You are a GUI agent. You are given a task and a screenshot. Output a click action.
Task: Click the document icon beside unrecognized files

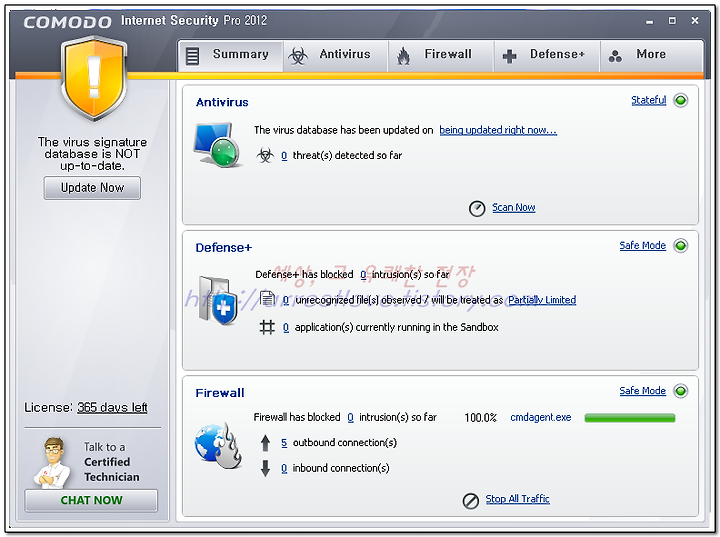[267, 299]
